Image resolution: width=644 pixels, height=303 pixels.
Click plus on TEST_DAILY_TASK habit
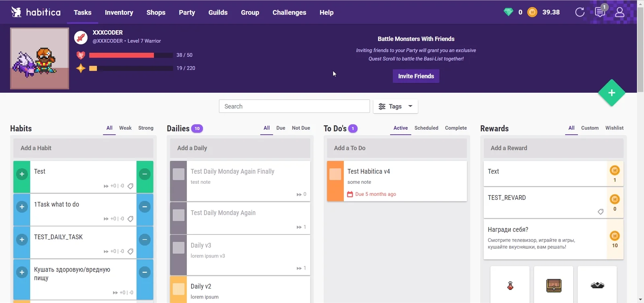(22, 239)
